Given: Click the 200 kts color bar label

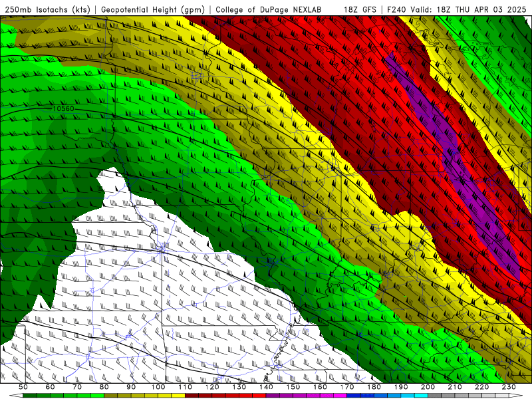Looking at the screenshot, I should coord(428,387).
